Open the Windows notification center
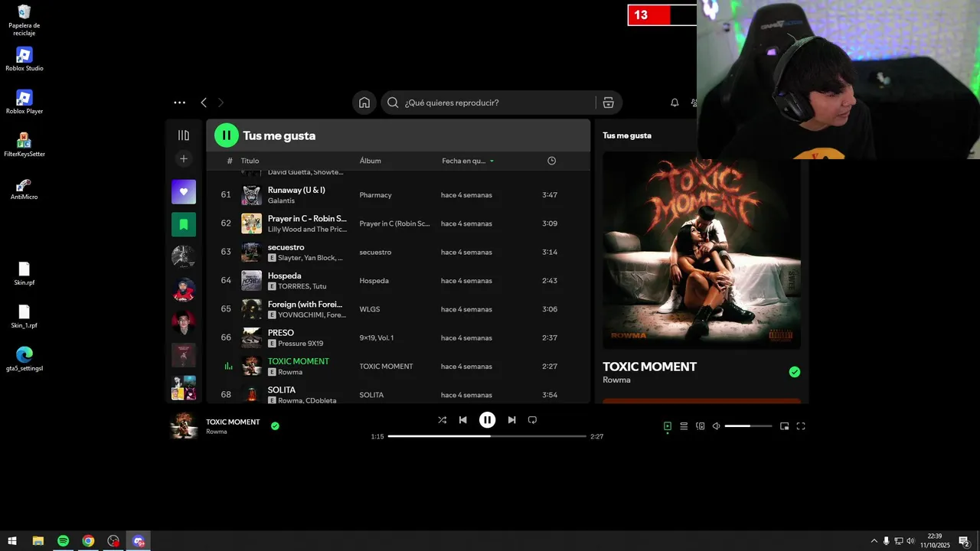The image size is (980, 551). 964,541
